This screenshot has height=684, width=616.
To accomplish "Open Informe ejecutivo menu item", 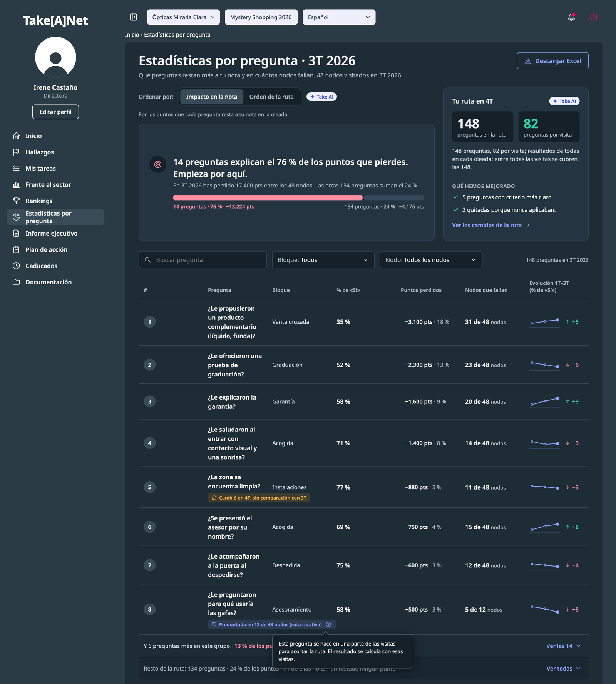I will point(55,233).
